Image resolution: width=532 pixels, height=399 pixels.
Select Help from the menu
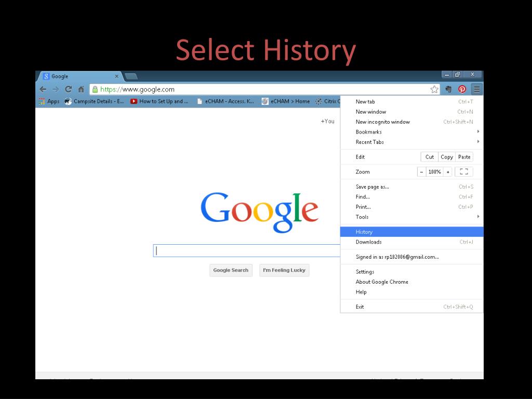pyautogui.click(x=412, y=292)
